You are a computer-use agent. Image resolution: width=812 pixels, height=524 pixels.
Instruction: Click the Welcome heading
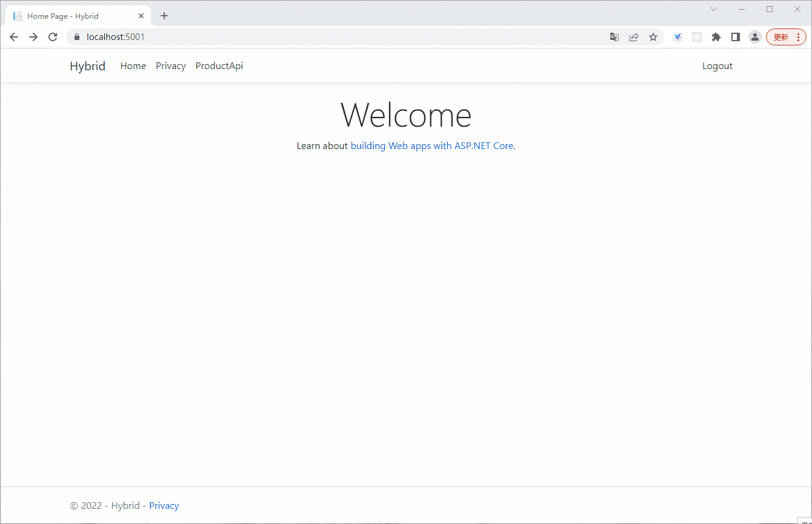406,114
